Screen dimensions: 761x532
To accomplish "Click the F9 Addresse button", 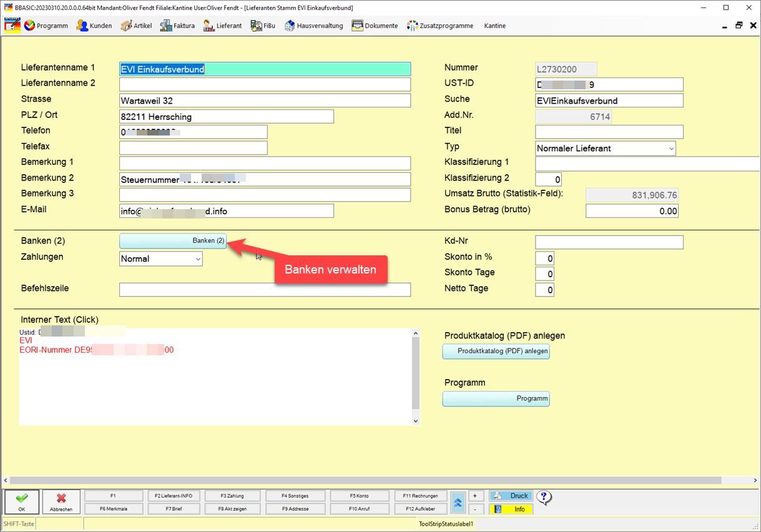I will point(295,509).
